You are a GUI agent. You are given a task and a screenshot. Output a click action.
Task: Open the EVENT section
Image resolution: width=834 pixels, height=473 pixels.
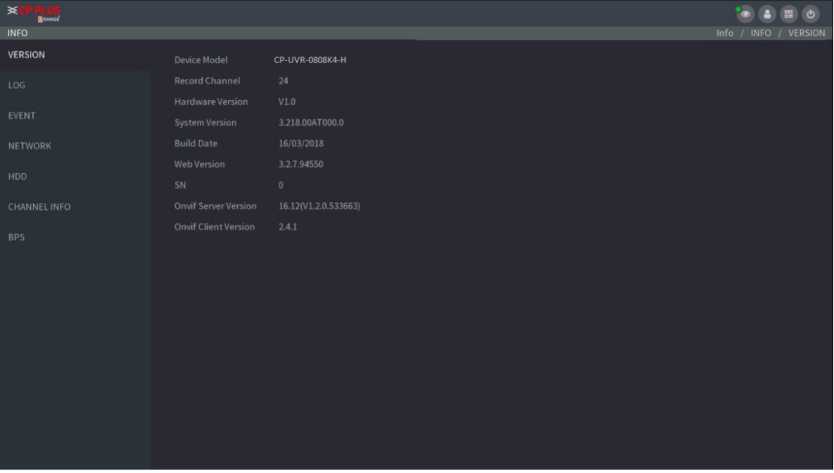[22, 115]
